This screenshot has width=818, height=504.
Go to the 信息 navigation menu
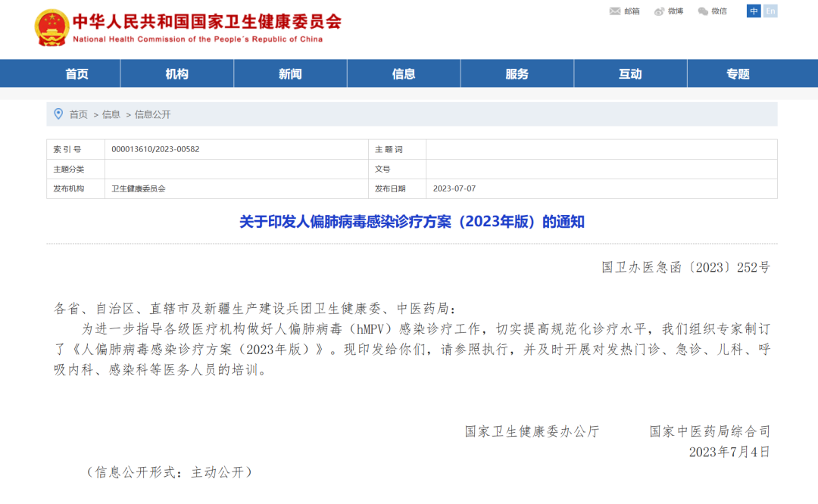(x=404, y=73)
